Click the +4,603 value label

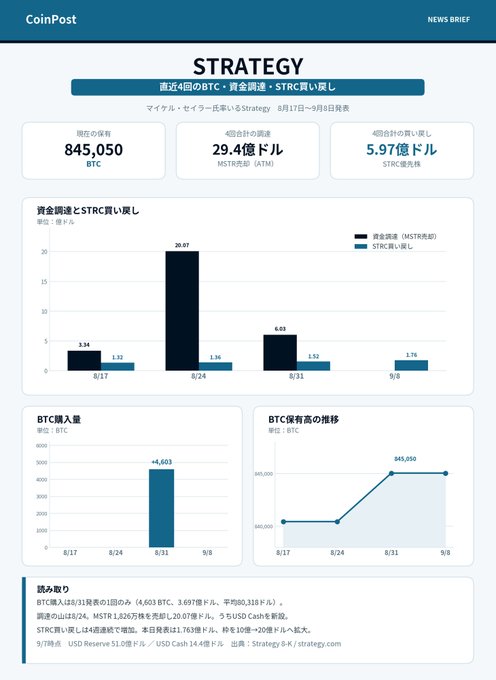click(162, 462)
